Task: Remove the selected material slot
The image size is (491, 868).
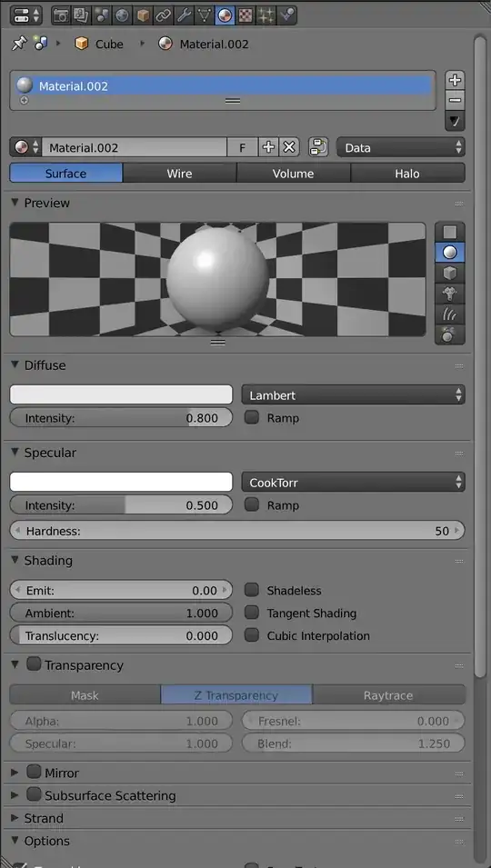Action: [455, 100]
